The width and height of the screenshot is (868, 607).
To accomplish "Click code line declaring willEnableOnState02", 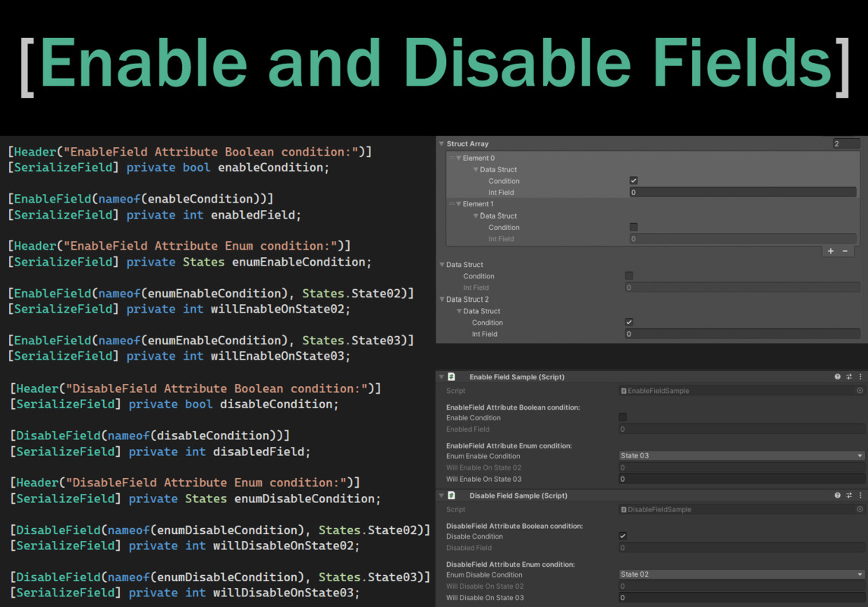I will (179, 309).
